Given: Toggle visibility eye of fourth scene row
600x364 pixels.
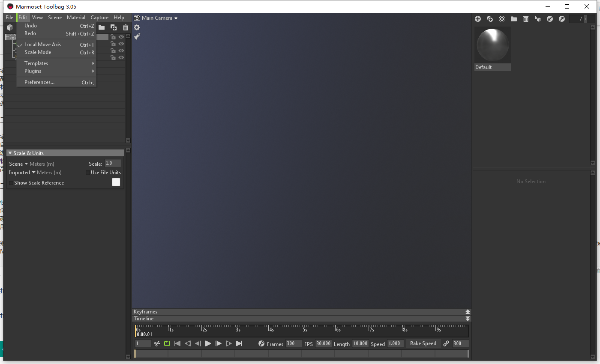Looking at the screenshot, I should click(x=121, y=57).
